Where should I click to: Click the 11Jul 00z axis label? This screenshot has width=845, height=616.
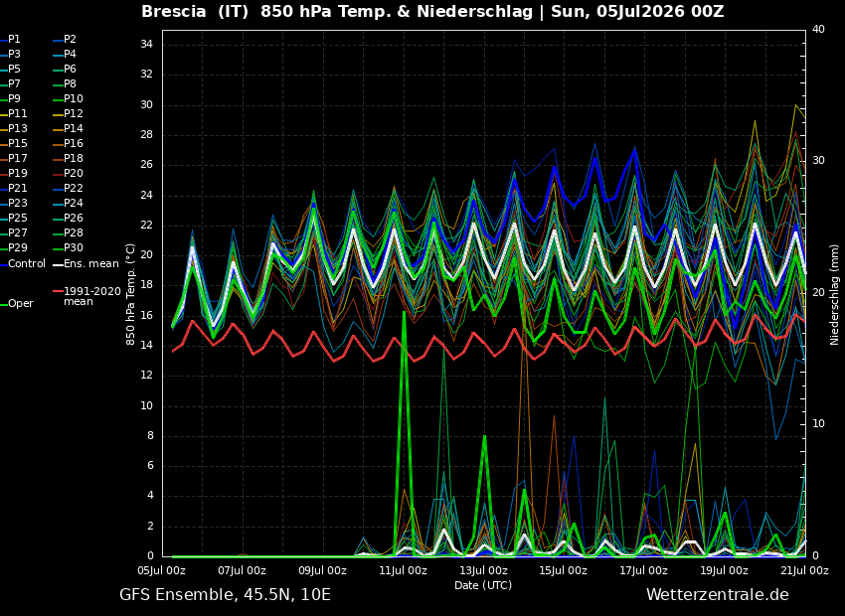point(403,570)
